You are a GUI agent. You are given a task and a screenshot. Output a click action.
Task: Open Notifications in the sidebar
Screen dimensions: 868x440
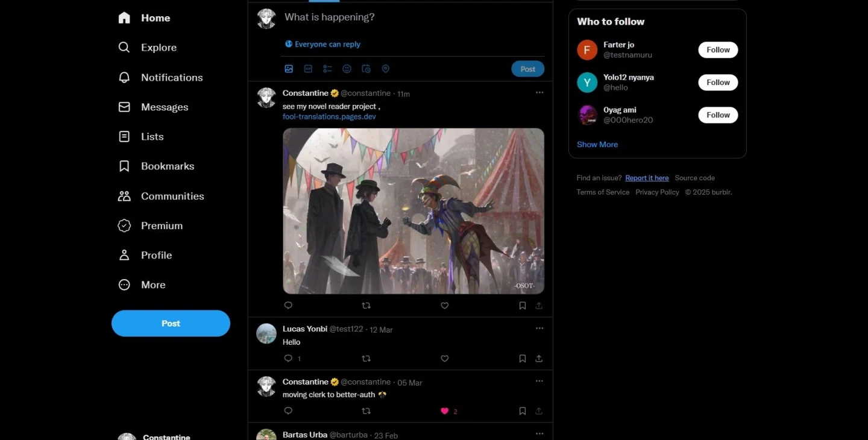coord(161,77)
